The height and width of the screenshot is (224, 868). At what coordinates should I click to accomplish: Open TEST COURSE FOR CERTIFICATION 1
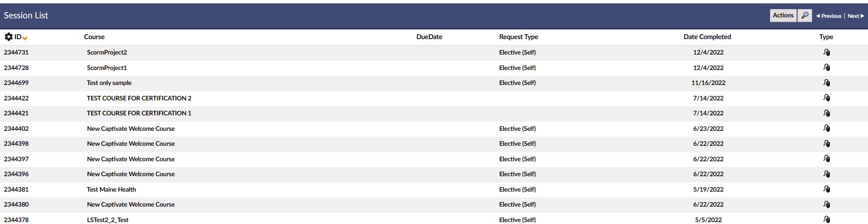(139, 113)
